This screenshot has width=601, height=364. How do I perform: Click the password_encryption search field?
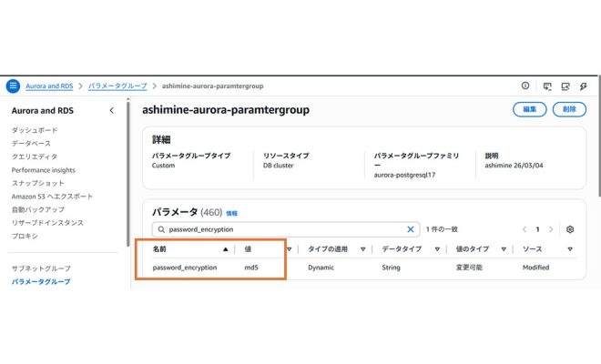click(282, 229)
